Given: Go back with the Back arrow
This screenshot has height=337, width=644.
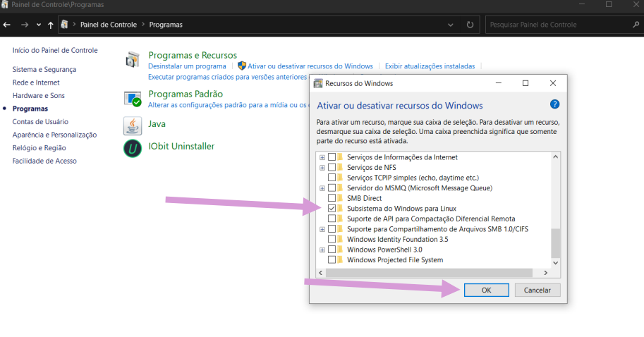Looking at the screenshot, I should [x=6, y=25].
